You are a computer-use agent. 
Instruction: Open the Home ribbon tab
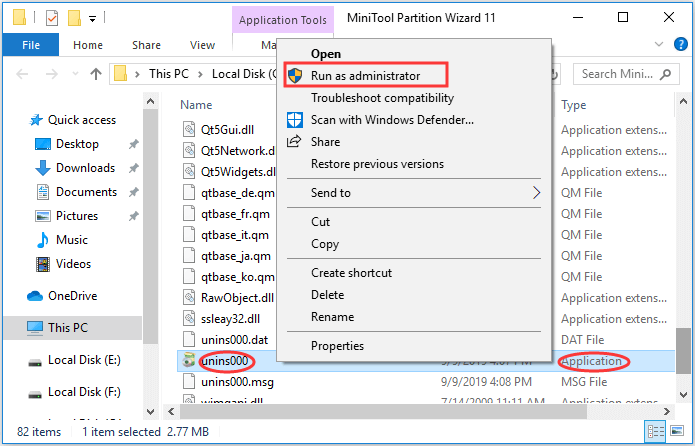point(88,45)
